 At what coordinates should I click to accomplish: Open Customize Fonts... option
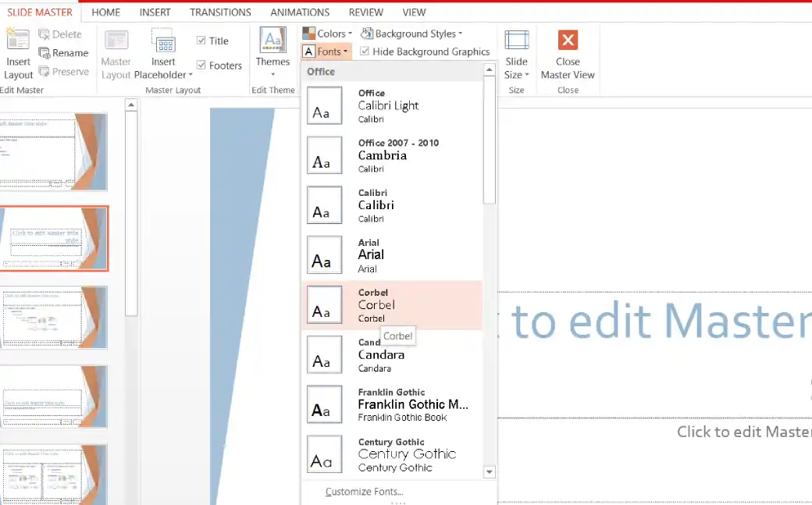click(365, 492)
